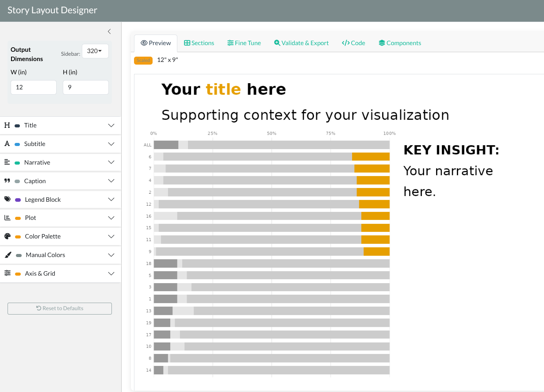This screenshot has width=544, height=392.
Task: Click the palette icon beside Color Palette
Action: click(x=8, y=236)
